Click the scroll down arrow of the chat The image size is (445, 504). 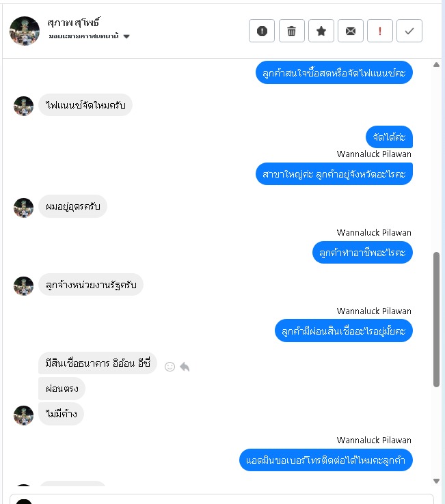(436, 481)
